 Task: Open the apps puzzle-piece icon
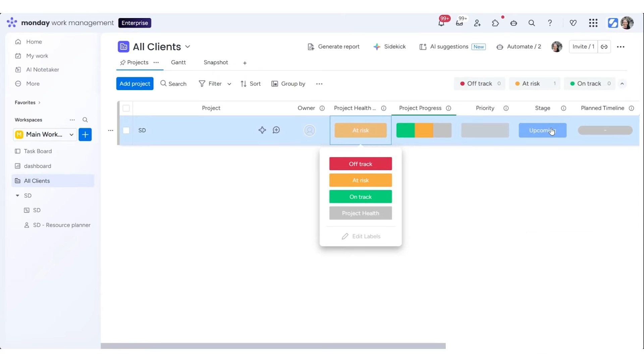pos(495,23)
